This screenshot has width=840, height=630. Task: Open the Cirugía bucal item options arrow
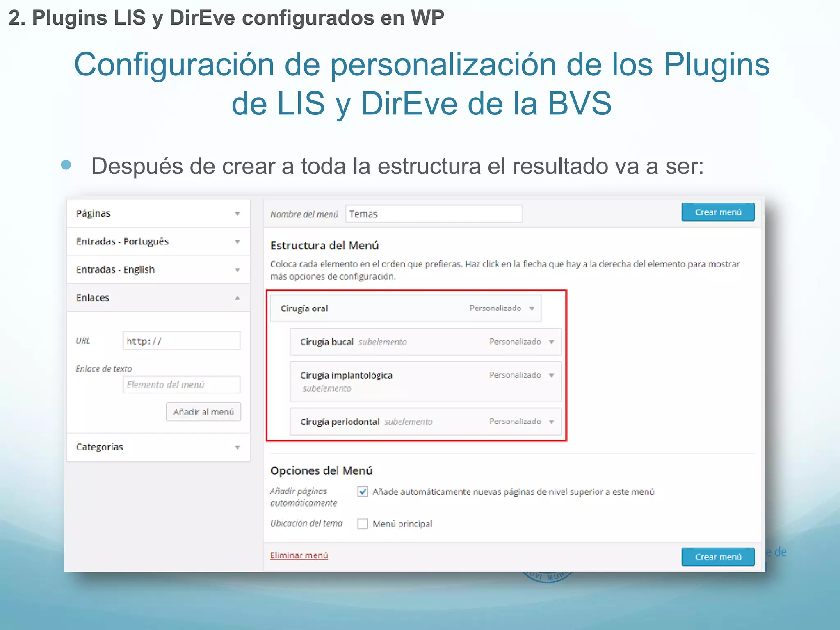[x=551, y=342]
